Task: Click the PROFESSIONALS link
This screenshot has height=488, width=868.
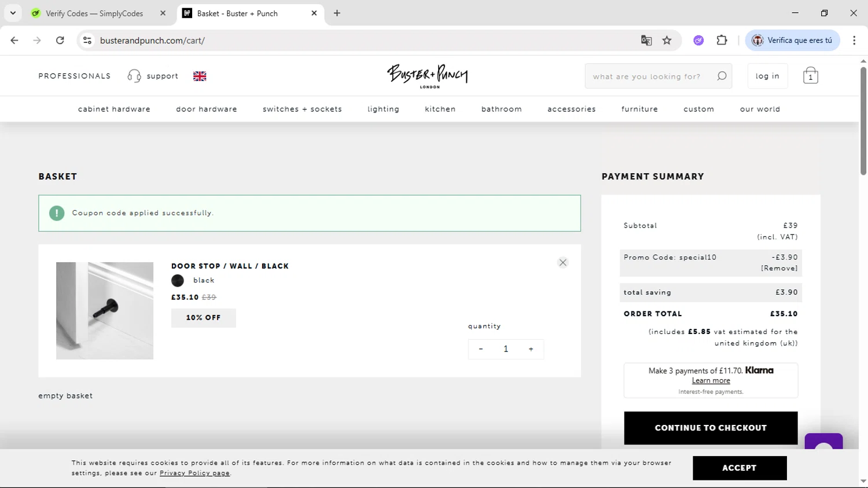Action: point(75,76)
